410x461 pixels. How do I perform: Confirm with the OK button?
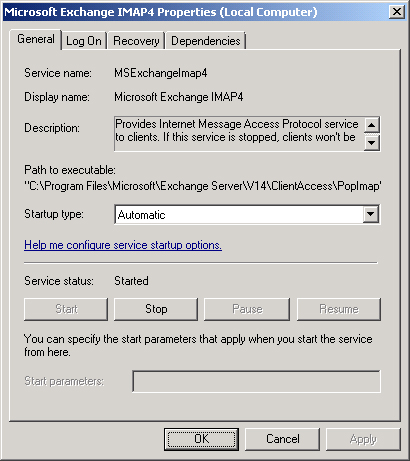(x=201, y=439)
